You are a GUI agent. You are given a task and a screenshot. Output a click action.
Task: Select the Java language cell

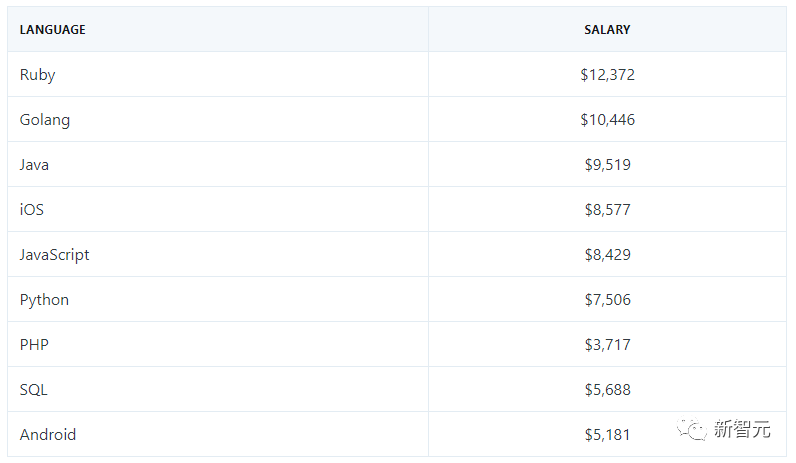point(34,165)
